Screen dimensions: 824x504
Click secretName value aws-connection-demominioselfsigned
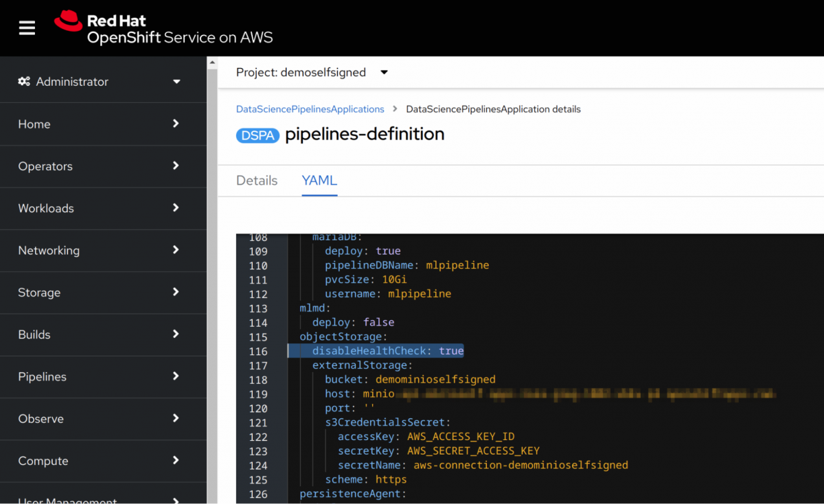(520, 466)
